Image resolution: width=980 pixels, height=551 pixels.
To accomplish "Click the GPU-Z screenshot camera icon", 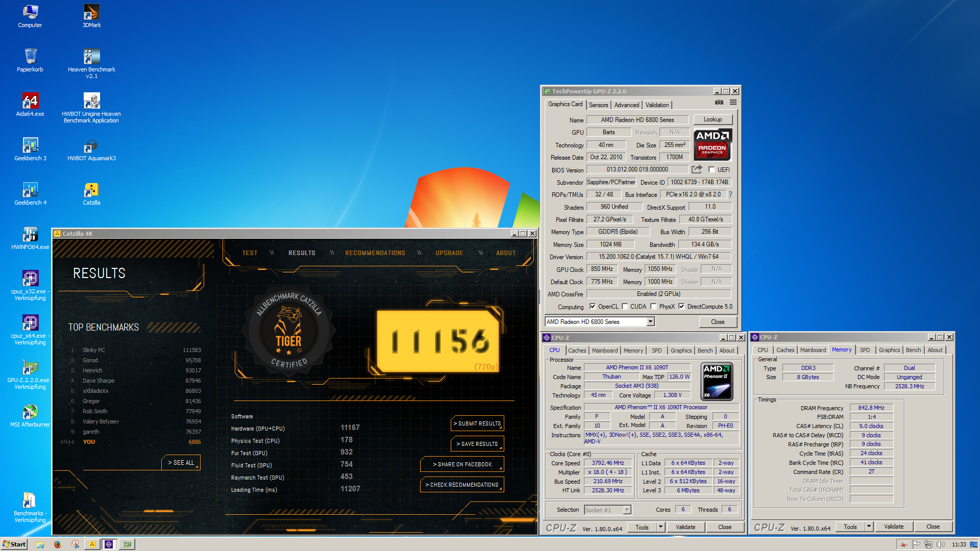I will coord(719,103).
